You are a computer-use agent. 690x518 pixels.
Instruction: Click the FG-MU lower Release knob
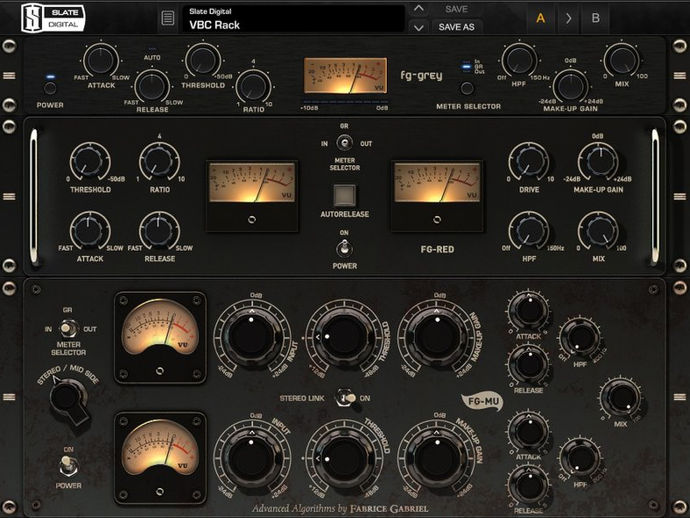click(529, 485)
